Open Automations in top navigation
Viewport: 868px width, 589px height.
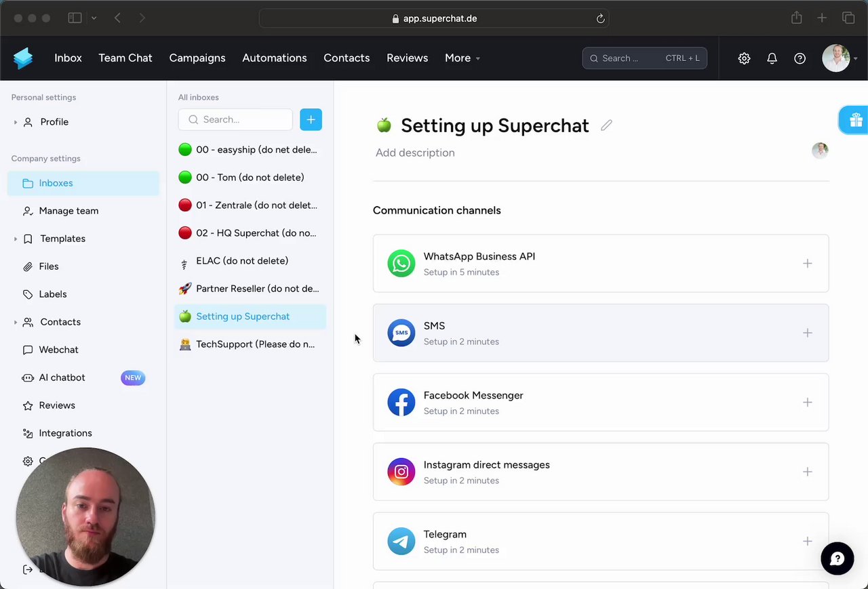275,58
